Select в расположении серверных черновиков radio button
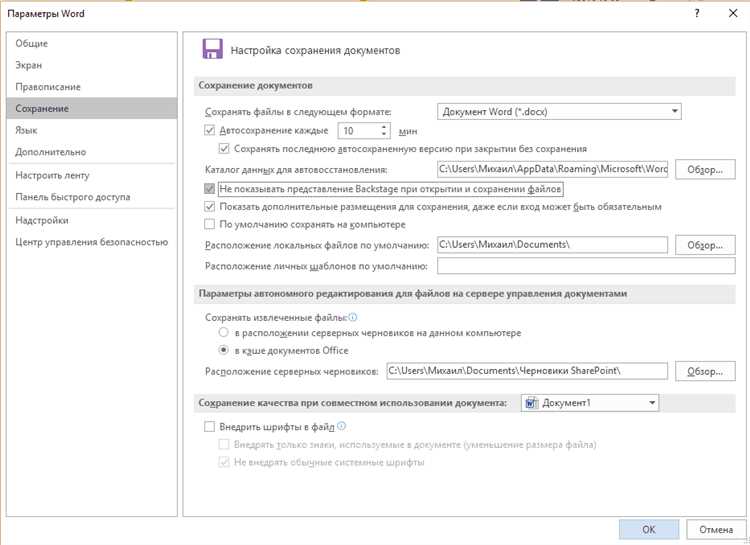 [x=223, y=333]
